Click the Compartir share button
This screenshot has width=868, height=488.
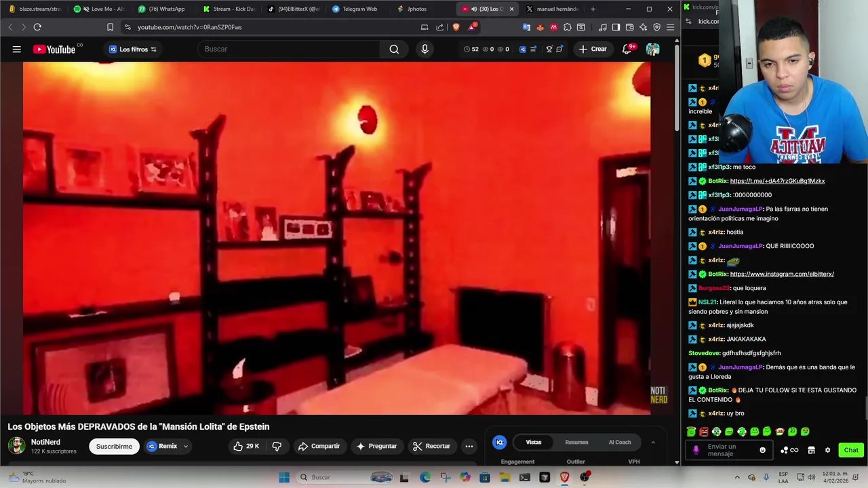coord(319,446)
